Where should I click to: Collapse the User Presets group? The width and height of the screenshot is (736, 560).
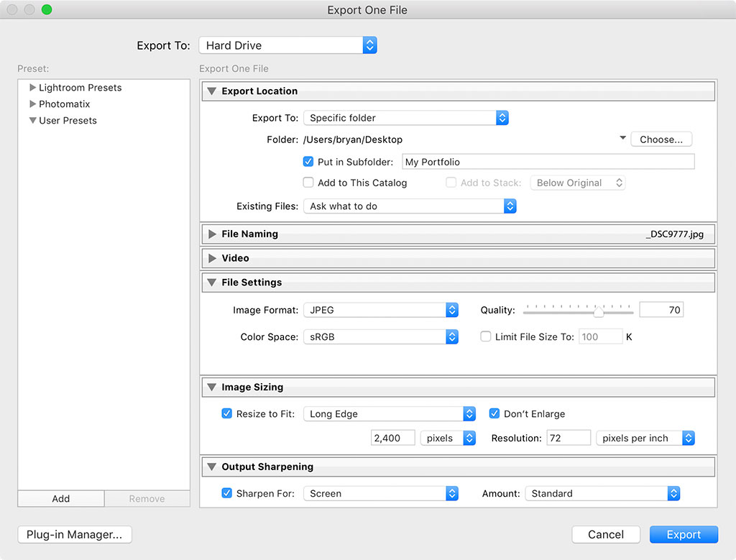[32, 121]
